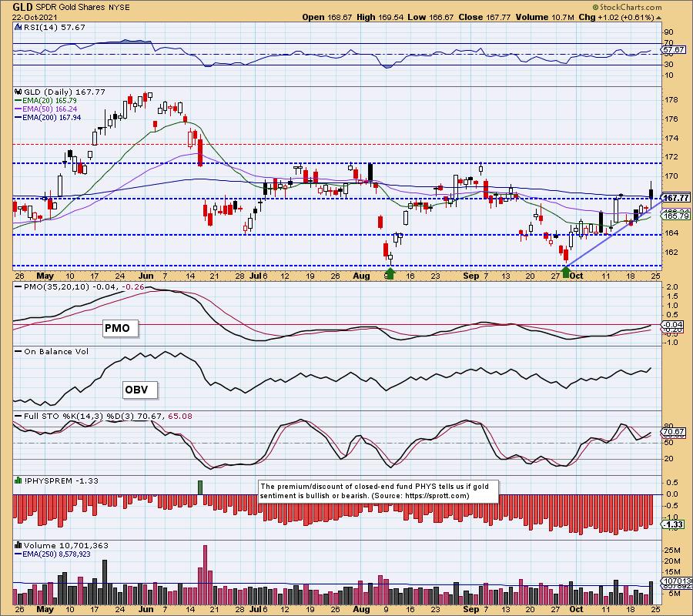Select the EMA(200) 167.94 legend entry

[x=48, y=118]
